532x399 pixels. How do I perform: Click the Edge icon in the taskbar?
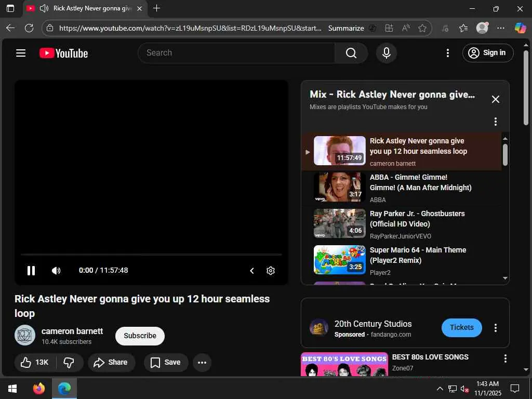tap(64, 388)
